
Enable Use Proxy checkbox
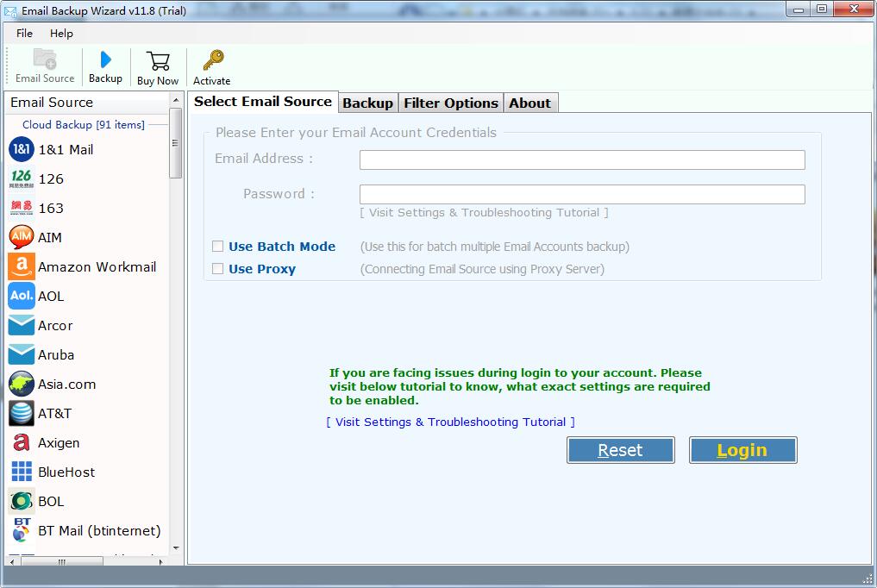[217, 269]
